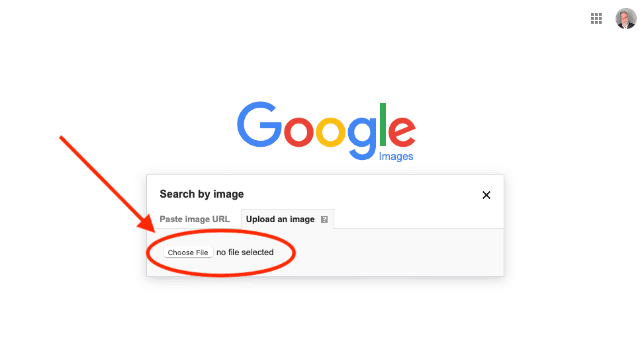The height and width of the screenshot is (353, 644).
Task: Click the green letter l in the logo
Action: point(383,124)
